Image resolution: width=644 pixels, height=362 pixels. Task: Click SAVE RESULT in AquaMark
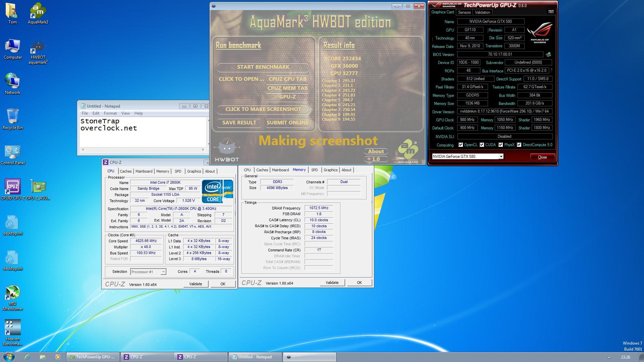[x=239, y=123]
